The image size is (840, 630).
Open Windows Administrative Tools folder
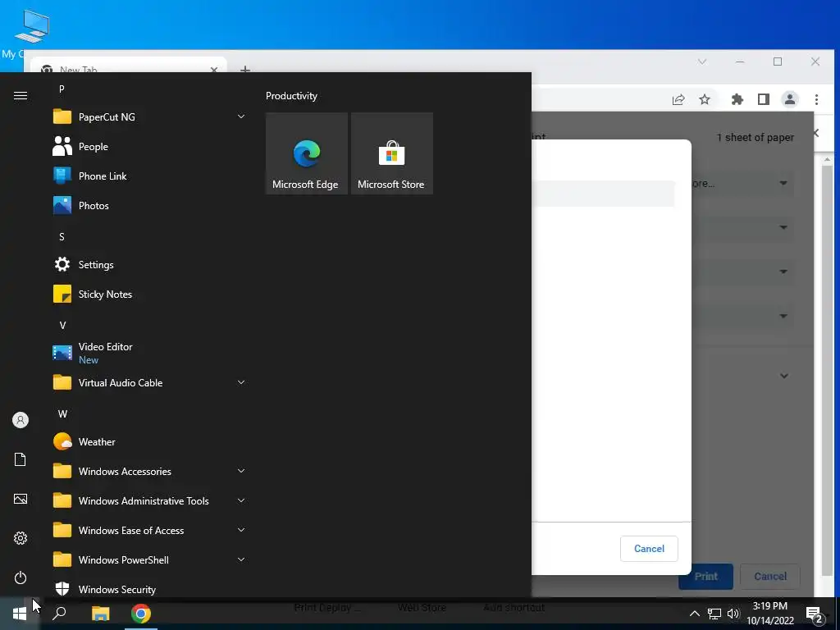[x=149, y=501]
